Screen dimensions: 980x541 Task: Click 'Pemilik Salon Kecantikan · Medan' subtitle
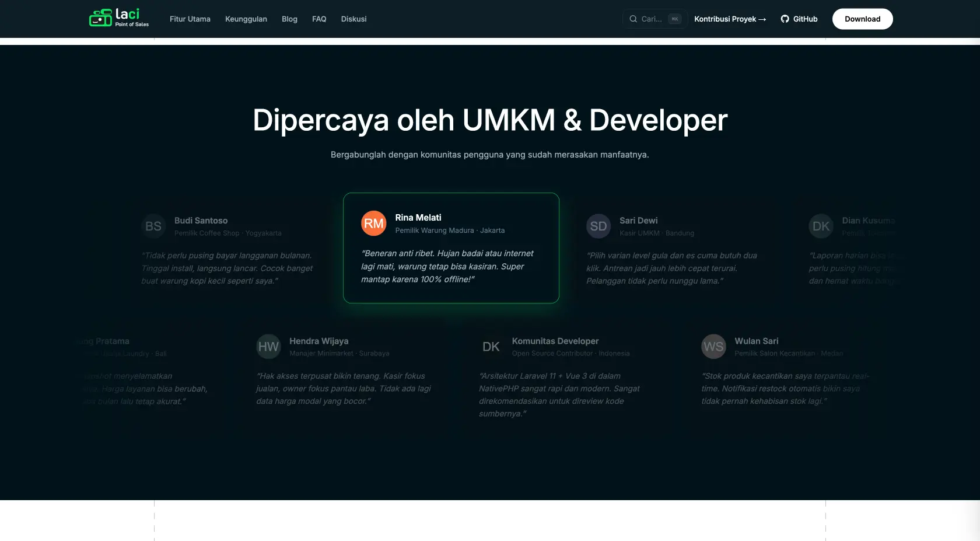pyautogui.click(x=789, y=354)
